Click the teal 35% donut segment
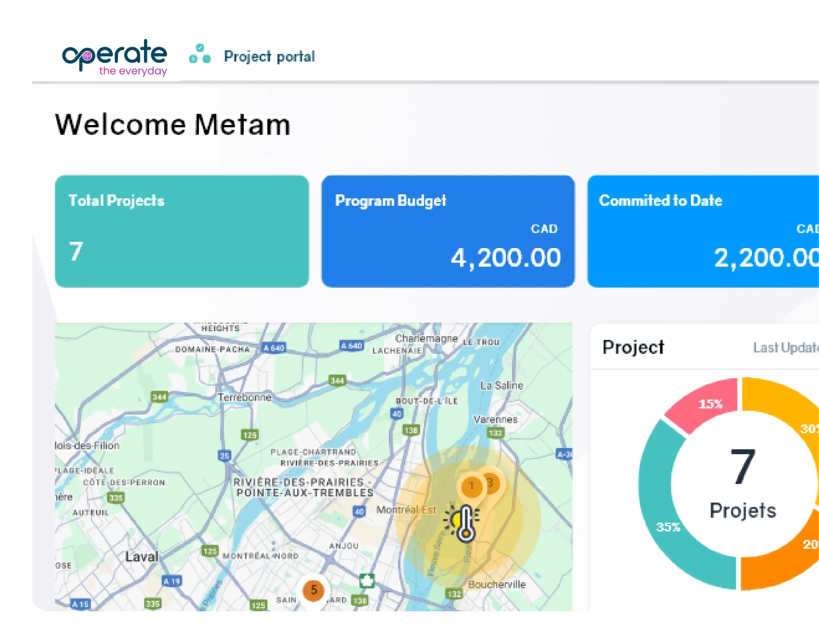819x644 pixels. coord(668,527)
